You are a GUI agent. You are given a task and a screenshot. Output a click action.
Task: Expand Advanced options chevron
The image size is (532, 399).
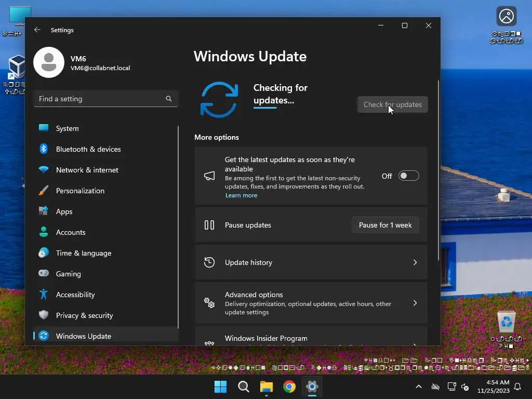[415, 303]
